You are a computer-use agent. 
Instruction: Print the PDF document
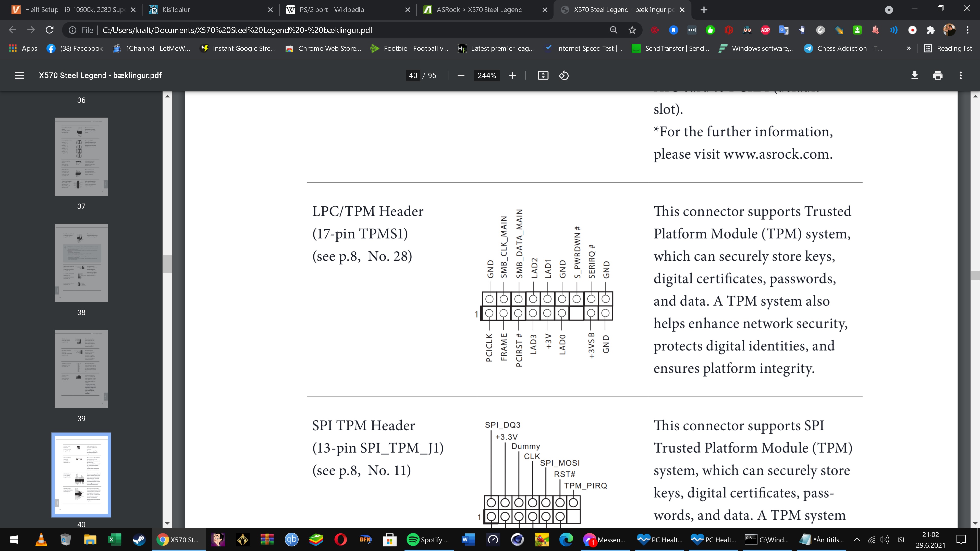(937, 75)
